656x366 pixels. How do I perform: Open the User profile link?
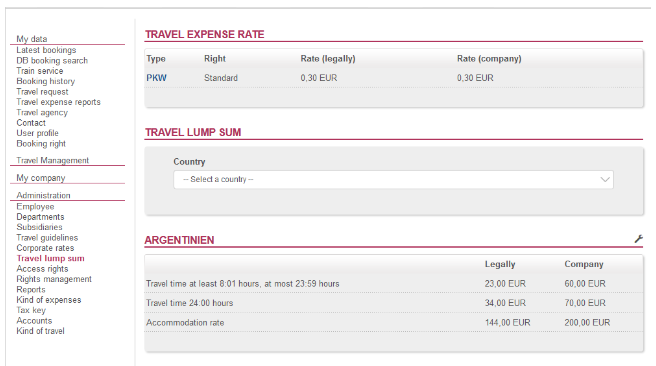(x=38, y=133)
